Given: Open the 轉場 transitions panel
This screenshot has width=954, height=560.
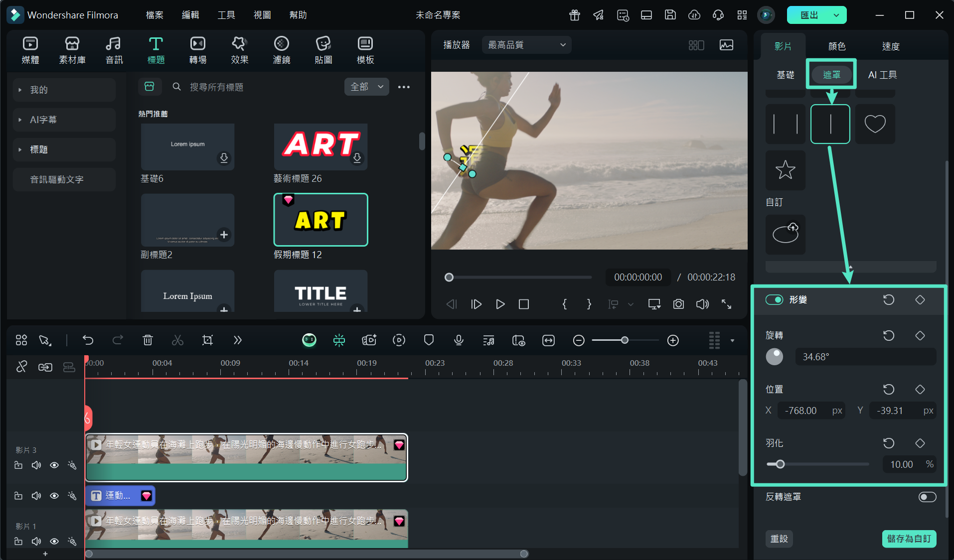Looking at the screenshot, I should [x=198, y=50].
